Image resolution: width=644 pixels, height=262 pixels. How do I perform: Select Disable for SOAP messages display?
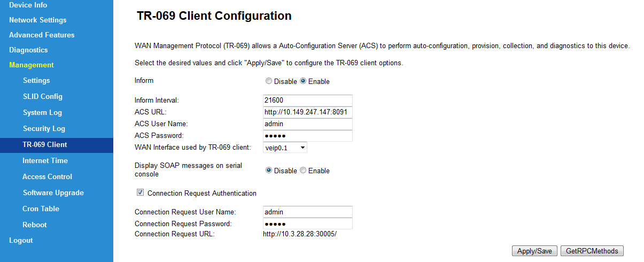[269, 171]
